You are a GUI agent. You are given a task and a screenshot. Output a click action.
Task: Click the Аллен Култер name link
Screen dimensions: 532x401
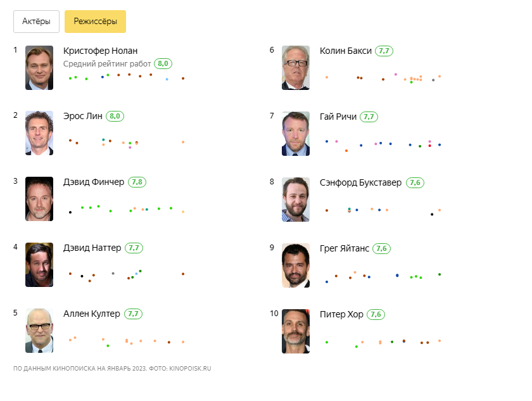click(x=92, y=314)
